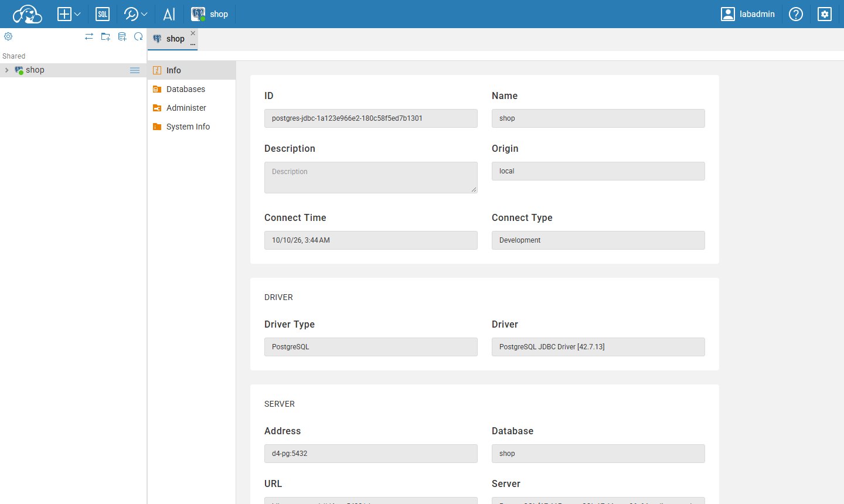The width and height of the screenshot is (844, 504).
Task: Click the Connect Type field showing Development
Action: [598, 240]
